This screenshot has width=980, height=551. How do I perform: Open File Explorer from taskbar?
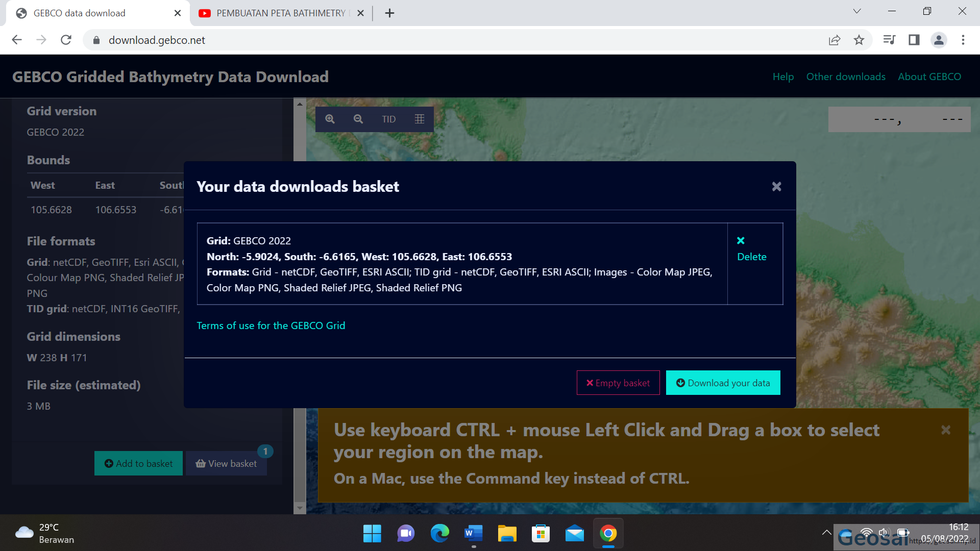click(507, 534)
